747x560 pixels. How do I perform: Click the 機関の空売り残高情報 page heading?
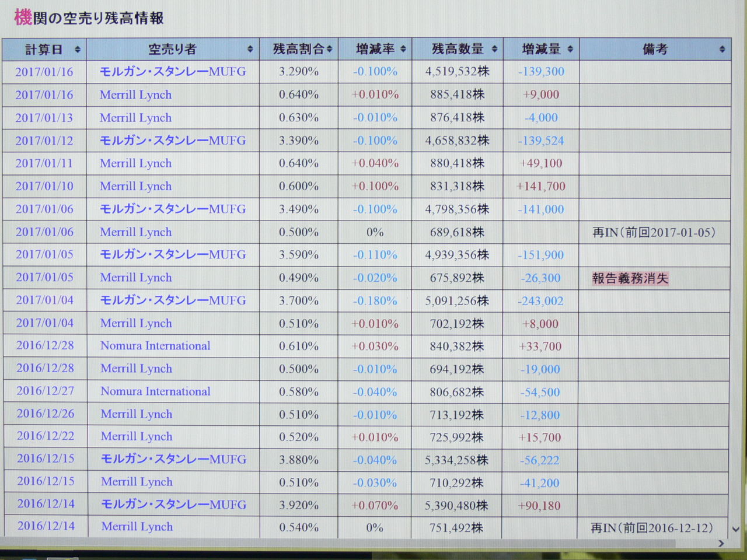click(x=89, y=18)
